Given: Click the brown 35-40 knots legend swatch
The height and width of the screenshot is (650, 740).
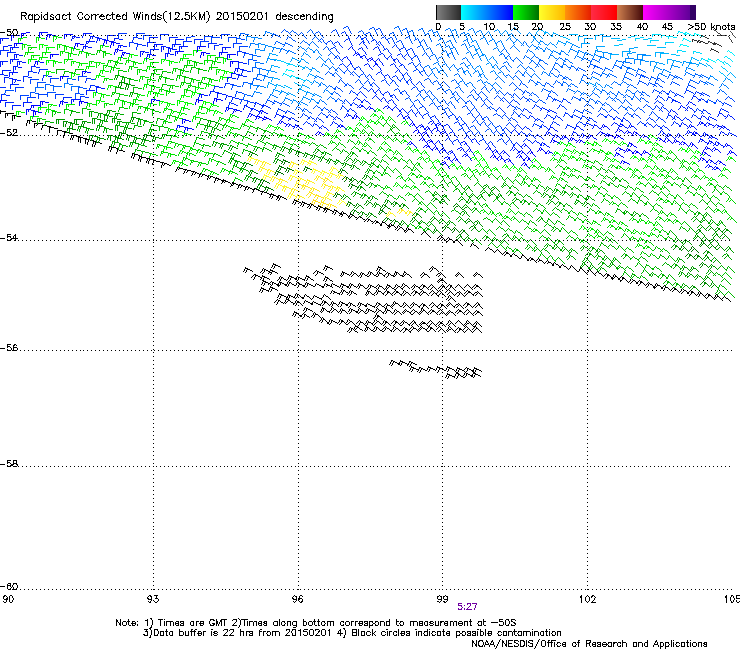Looking at the screenshot, I should [630, 12].
